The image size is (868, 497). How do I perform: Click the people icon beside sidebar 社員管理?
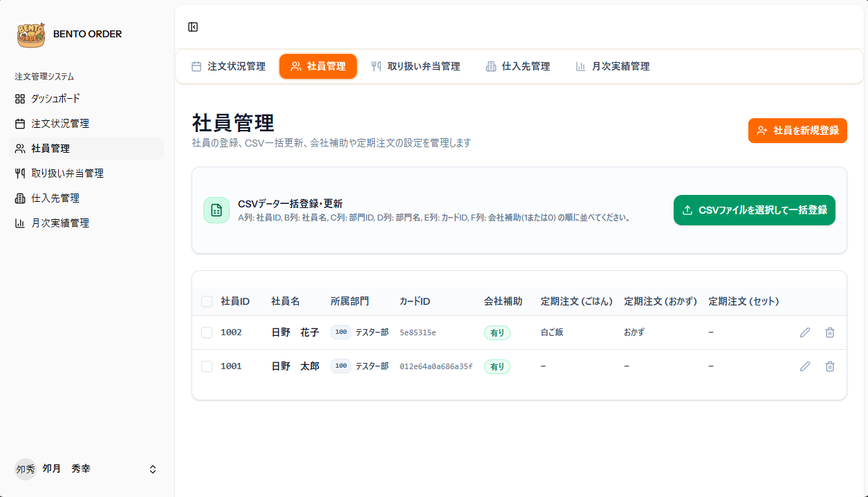tap(20, 149)
